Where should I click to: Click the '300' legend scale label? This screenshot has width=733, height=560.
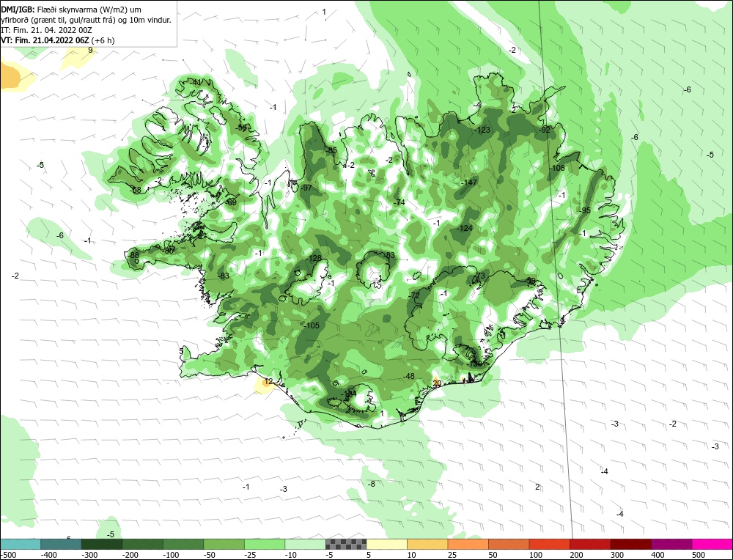tap(617, 555)
